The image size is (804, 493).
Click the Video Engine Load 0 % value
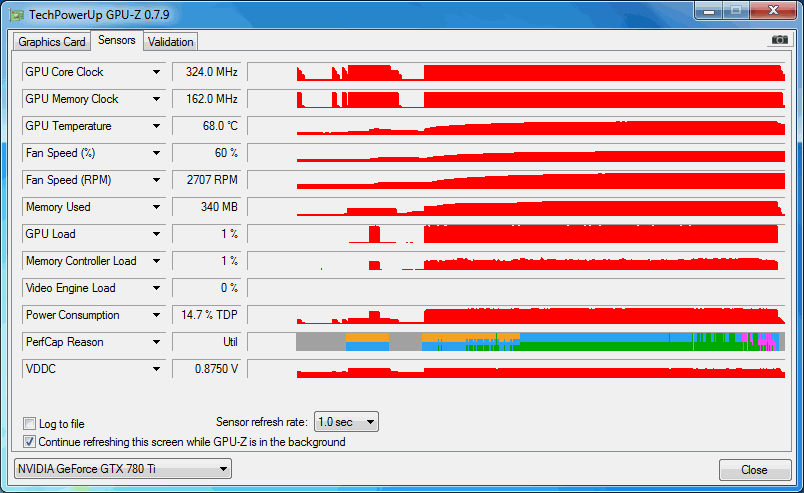[x=207, y=288]
